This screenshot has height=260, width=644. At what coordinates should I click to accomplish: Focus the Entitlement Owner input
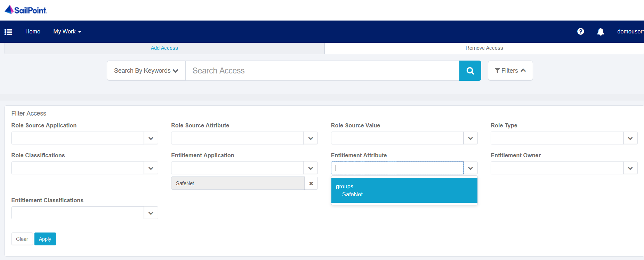click(x=557, y=168)
